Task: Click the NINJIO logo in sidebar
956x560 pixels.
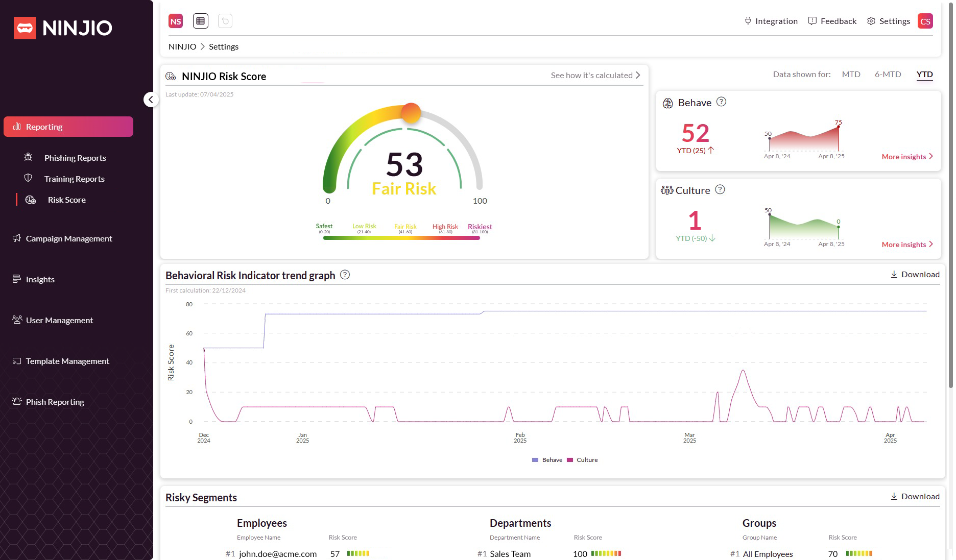Action: click(x=63, y=28)
